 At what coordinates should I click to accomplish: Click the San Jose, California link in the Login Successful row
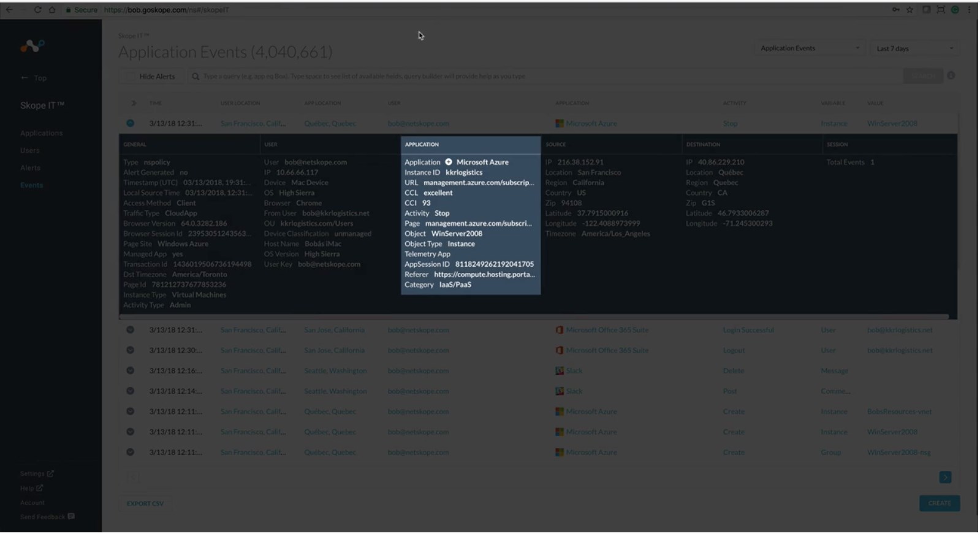point(334,330)
